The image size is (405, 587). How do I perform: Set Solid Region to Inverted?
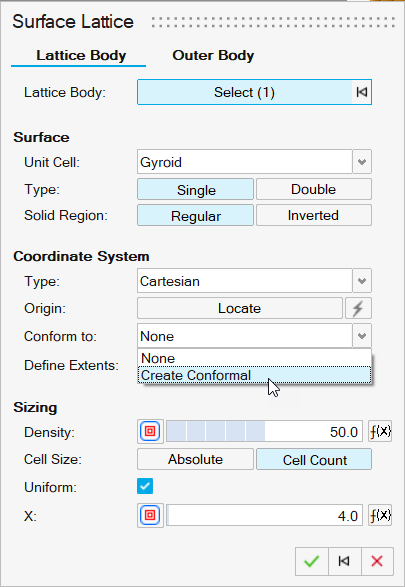click(x=314, y=215)
